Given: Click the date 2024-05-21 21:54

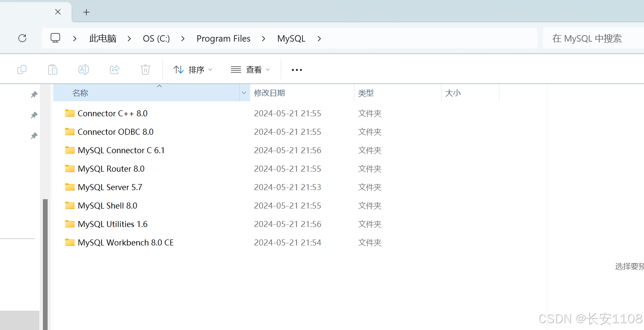Looking at the screenshot, I should pos(287,242).
